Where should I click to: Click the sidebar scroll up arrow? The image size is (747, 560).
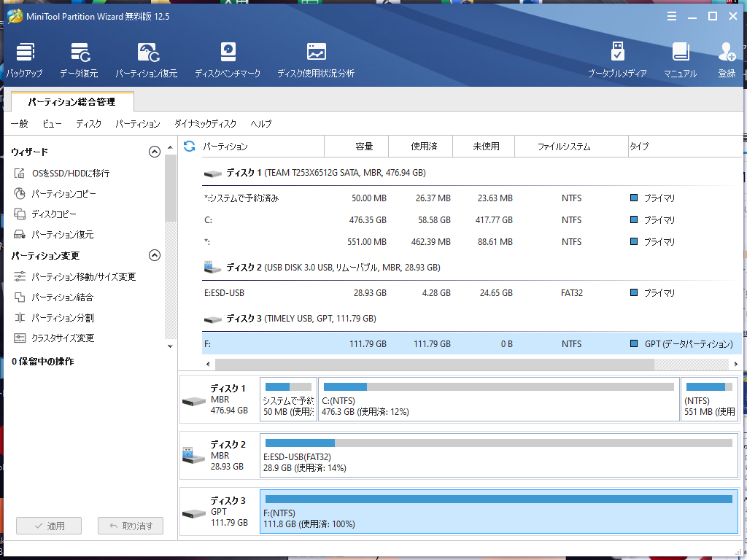[x=170, y=148]
